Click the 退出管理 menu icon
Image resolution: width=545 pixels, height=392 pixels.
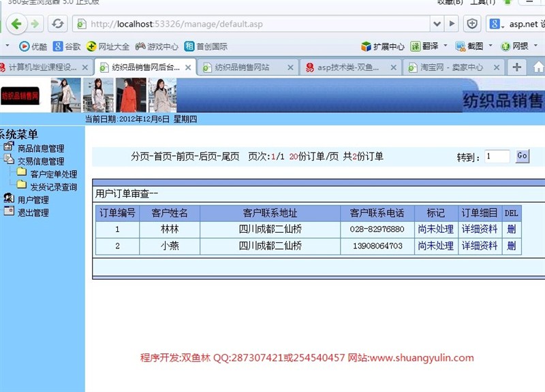[9, 210]
